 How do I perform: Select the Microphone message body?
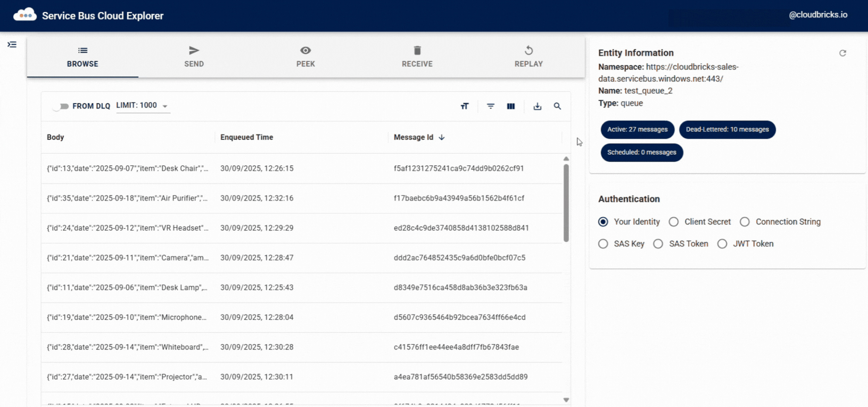click(126, 317)
